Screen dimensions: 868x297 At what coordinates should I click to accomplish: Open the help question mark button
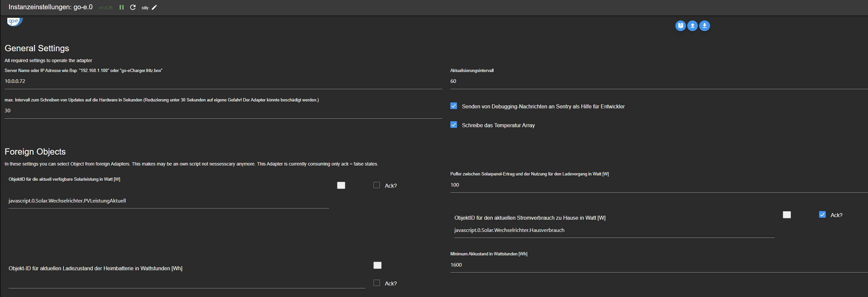(x=680, y=25)
